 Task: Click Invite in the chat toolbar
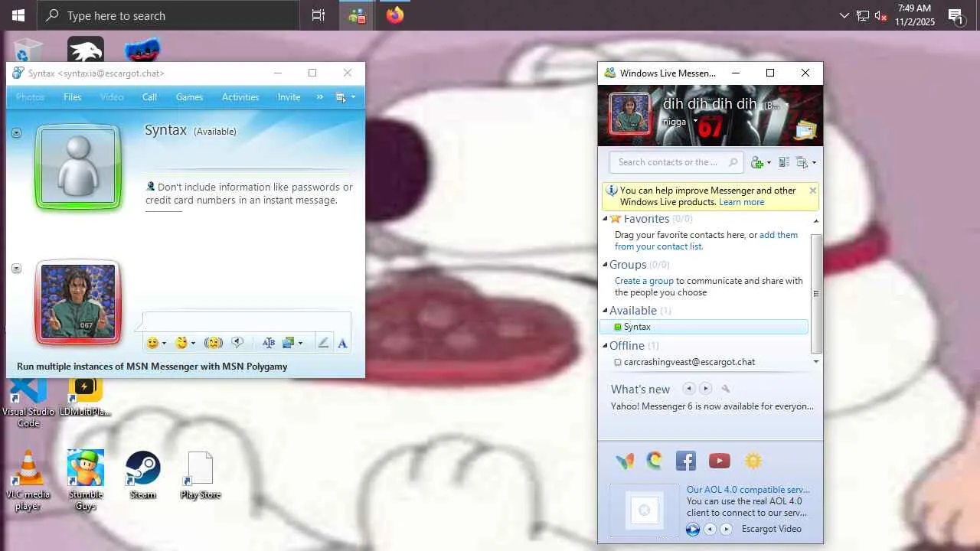[289, 97]
